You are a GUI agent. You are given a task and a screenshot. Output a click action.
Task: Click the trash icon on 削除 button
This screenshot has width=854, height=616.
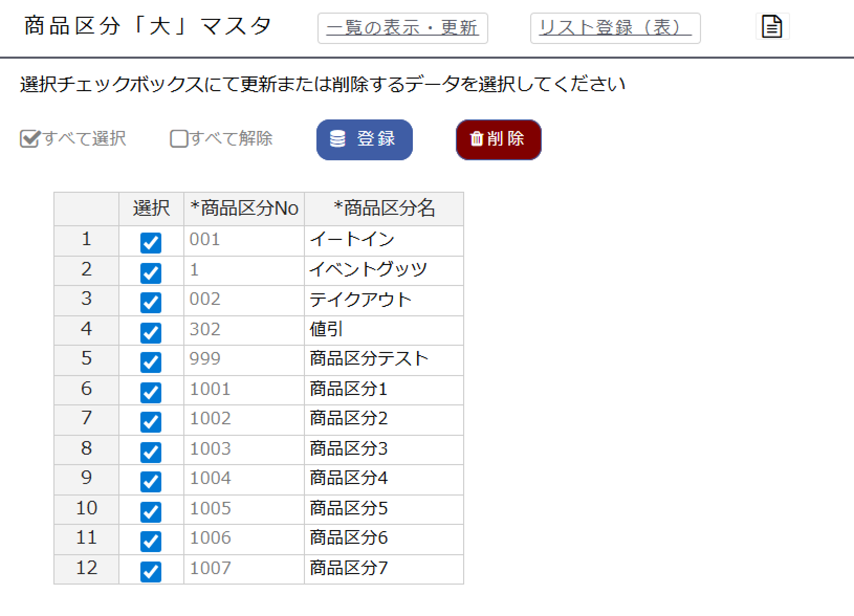pos(476,139)
